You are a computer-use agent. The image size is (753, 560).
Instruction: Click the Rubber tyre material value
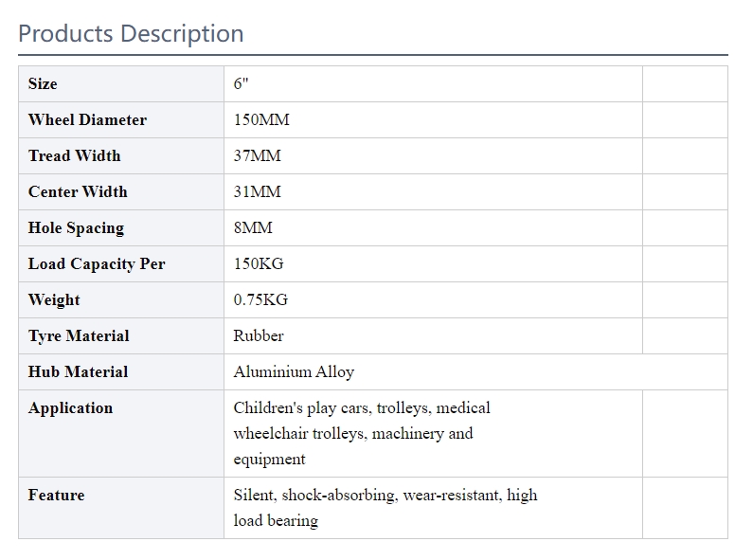point(259,335)
